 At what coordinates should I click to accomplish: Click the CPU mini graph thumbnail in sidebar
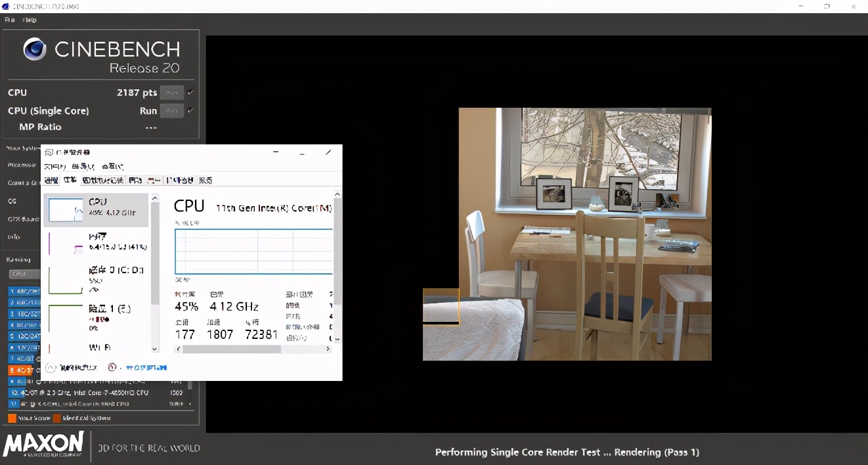pyautogui.click(x=66, y=210)
